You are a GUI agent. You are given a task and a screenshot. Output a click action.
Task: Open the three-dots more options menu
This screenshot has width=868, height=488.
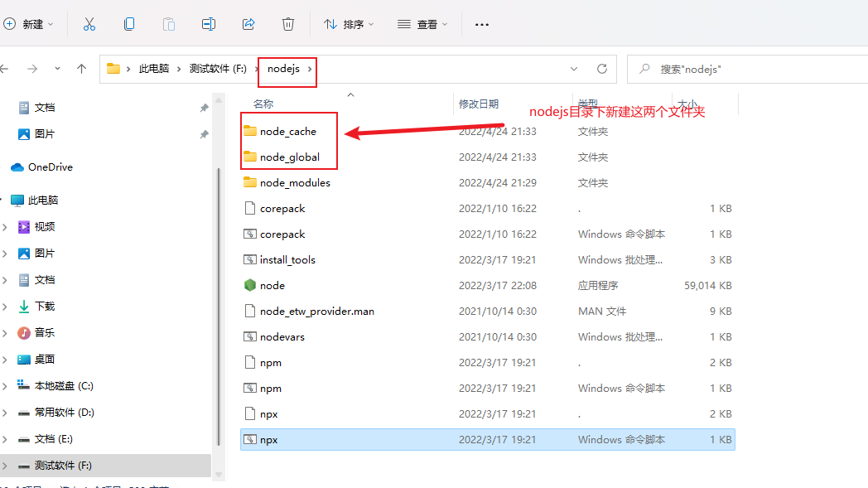pyautogui.click(x=482, y=24)
